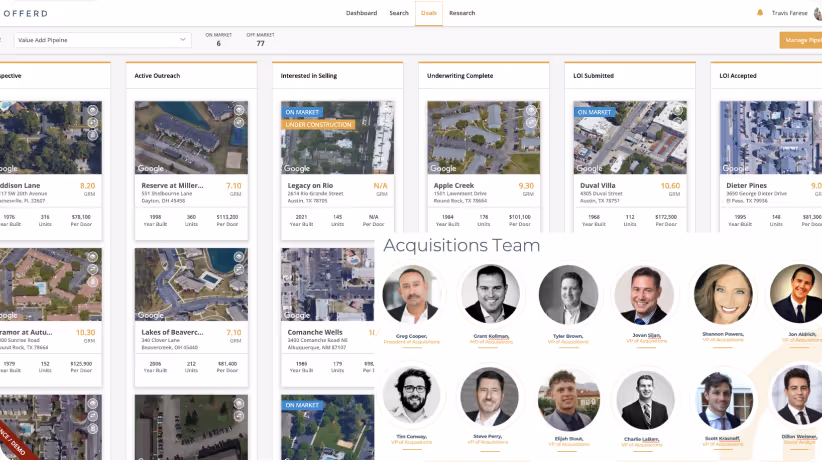Click the OFFERD logo
Image resolution: width=822 pixels, height=462 pixels.
(25, 13)
